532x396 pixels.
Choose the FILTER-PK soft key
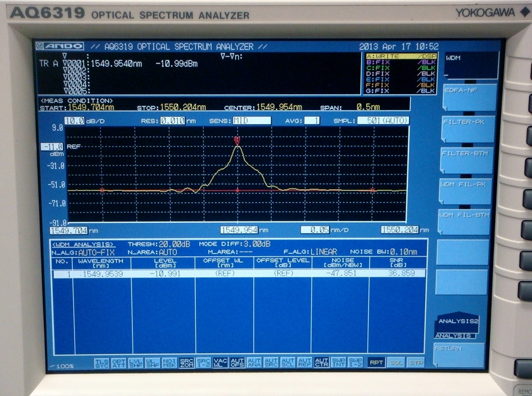click(x=468, y=129)
